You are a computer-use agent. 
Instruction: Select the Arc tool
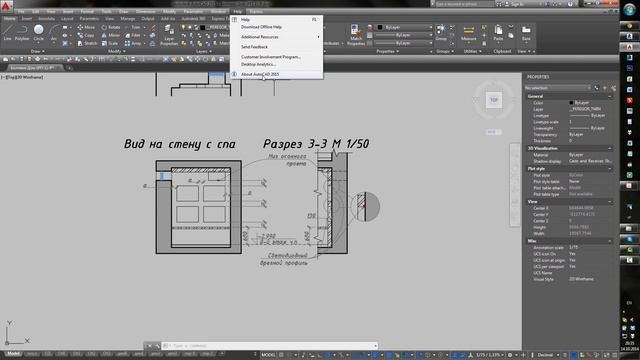(53, 32)
